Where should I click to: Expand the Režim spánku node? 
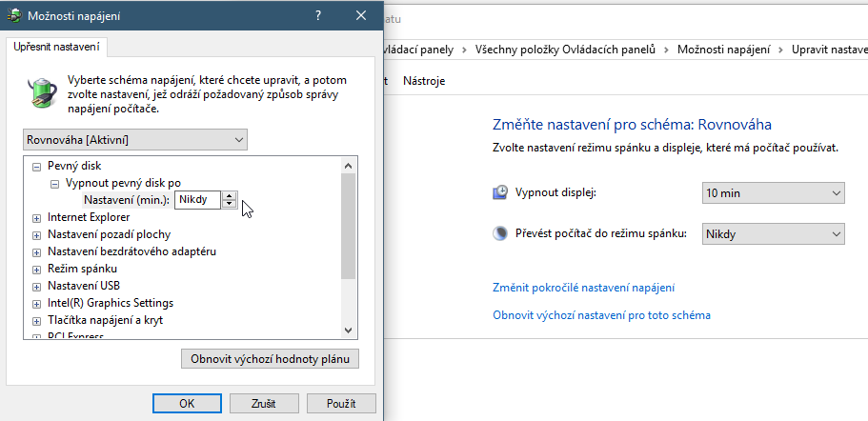coord(36,270)
